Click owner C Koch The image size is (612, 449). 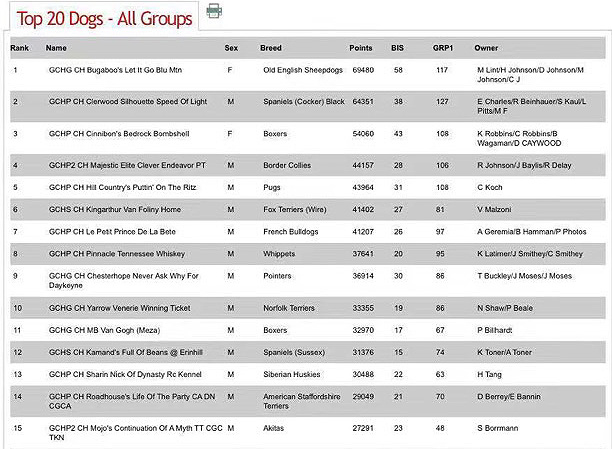pos(490,187)
